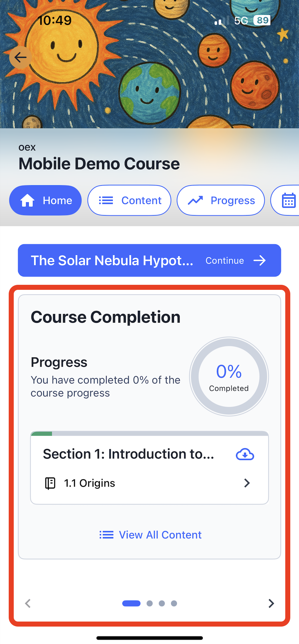Screen dimensions: 299x644
Task: Expand 1.1 Origins with the chevron
Action: pos(247,483)
